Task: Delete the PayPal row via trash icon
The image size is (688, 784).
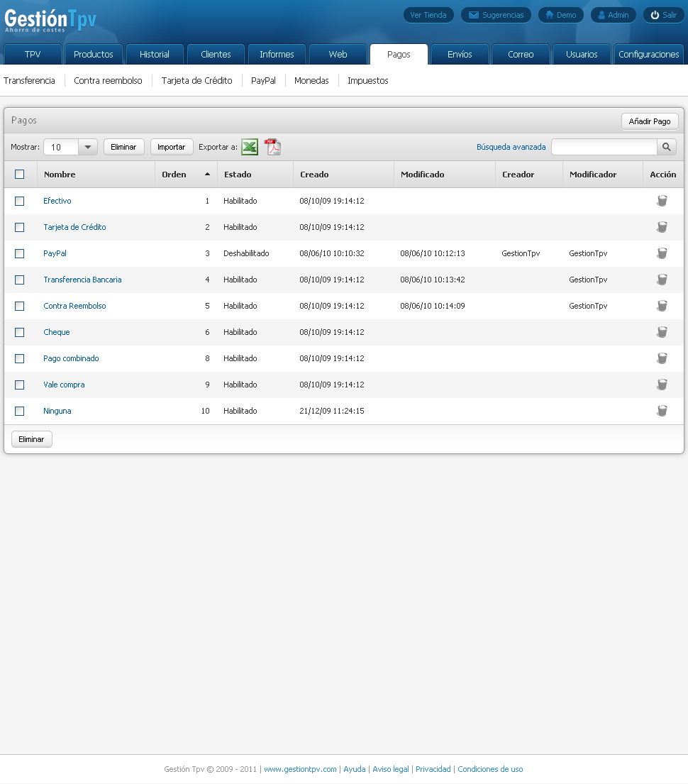Action: [x=662, y=253]
